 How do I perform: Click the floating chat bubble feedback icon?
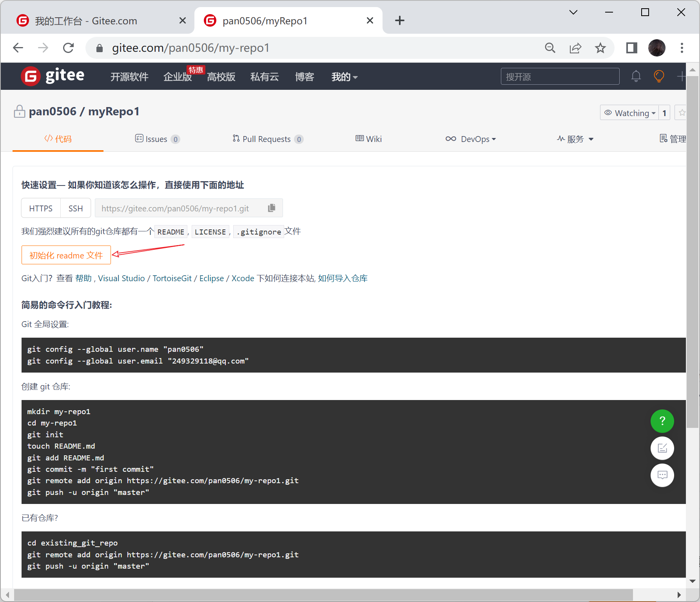click(662, 475)
